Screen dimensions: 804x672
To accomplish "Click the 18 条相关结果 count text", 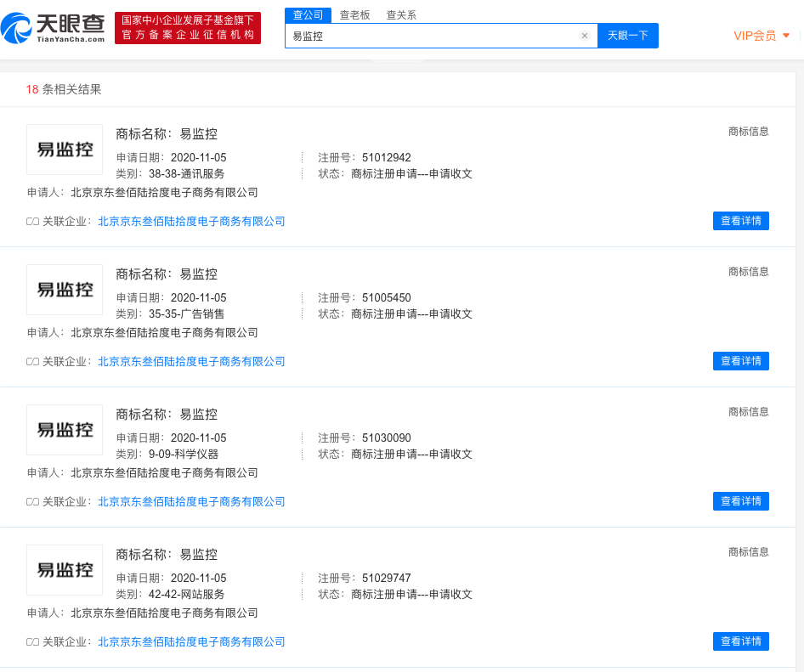I will 64,90.
